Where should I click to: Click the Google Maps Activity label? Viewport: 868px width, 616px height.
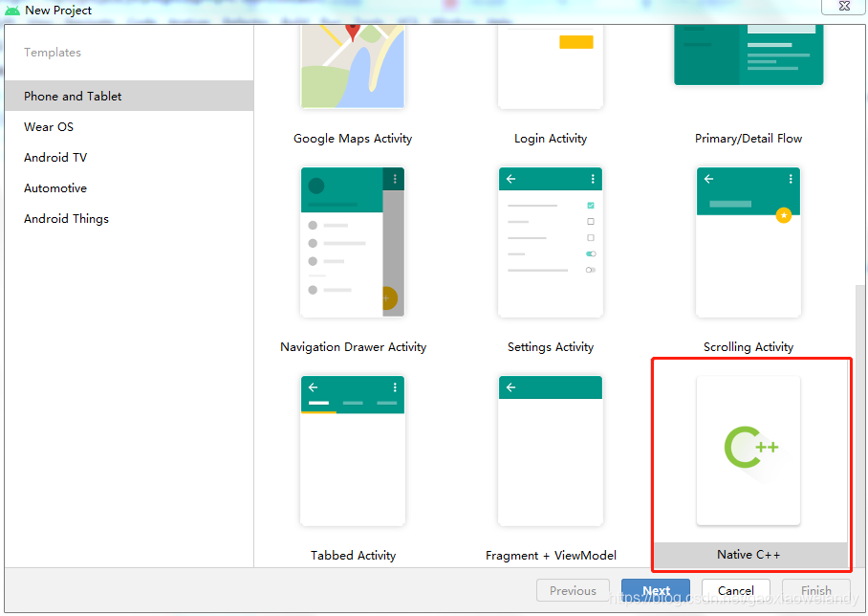pos(353,139)
